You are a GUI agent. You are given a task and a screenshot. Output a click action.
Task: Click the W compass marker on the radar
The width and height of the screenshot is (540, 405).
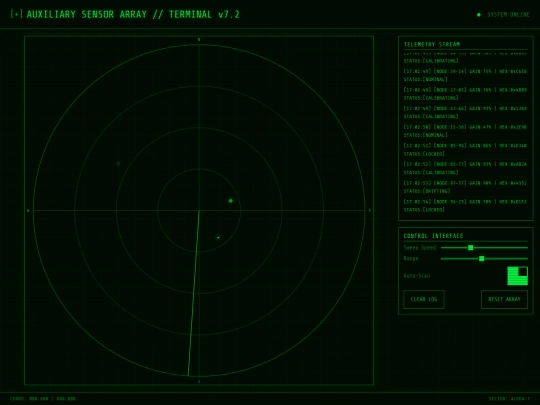(28, 210)
